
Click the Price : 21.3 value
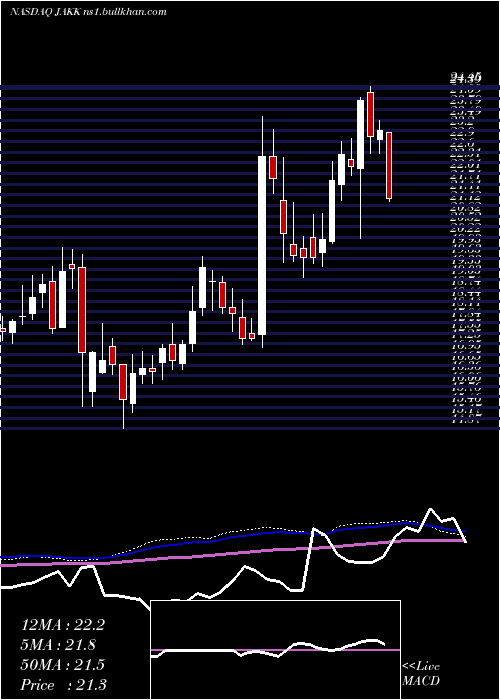(x=64, y=685)
